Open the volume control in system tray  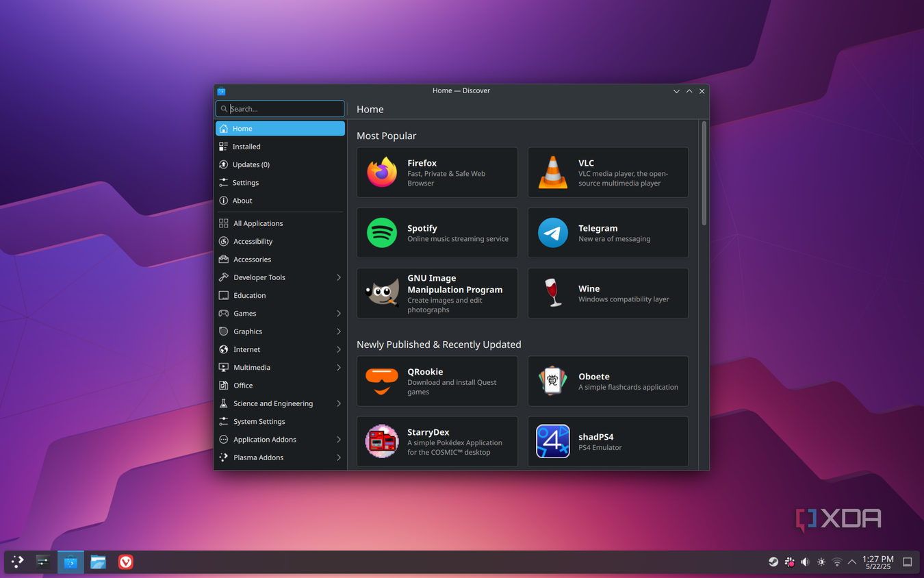tap(805, 562)
